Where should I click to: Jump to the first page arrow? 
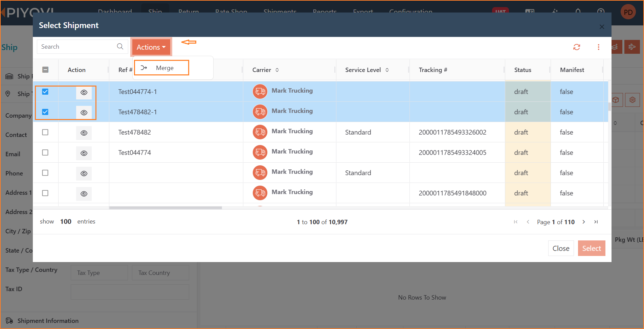pos(516,222)
